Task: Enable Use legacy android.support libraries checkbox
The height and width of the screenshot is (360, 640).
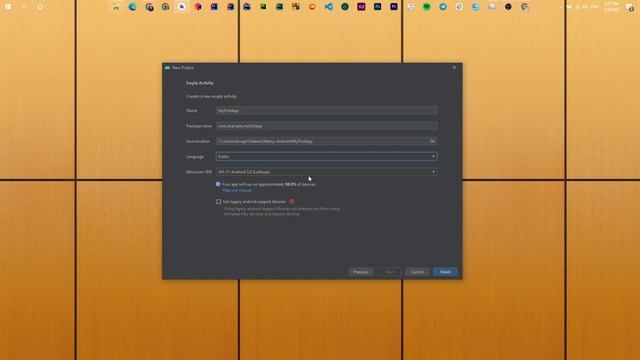Action: [x=218, y=202]
